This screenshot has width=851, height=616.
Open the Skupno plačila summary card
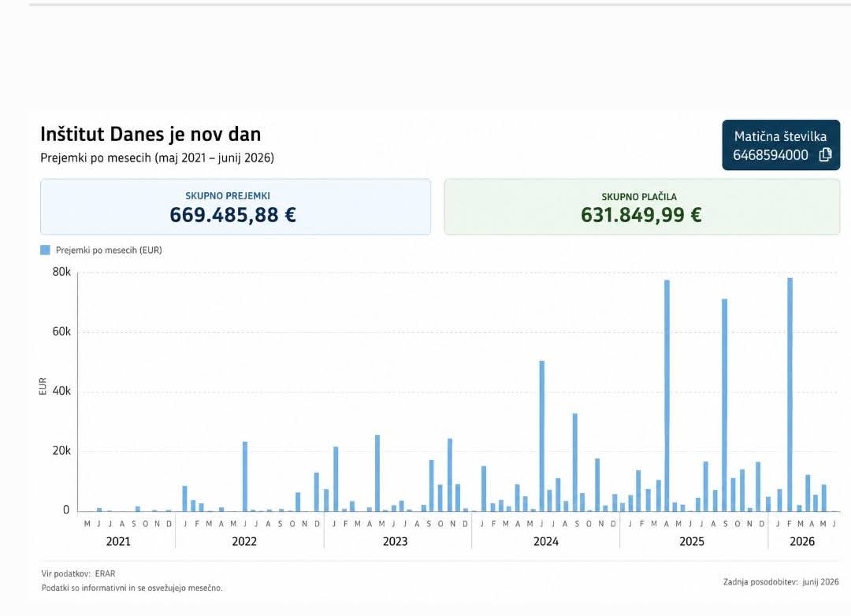[642, 207]
